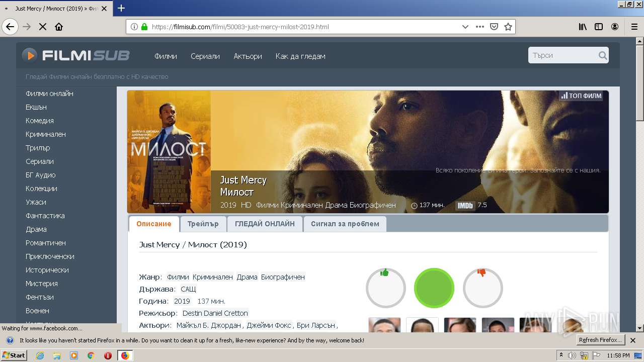The height and width of the screenshot is (362, 644).
Task: Open the Сериали menu
Action: pyautogui.click(x=205, y=56)
